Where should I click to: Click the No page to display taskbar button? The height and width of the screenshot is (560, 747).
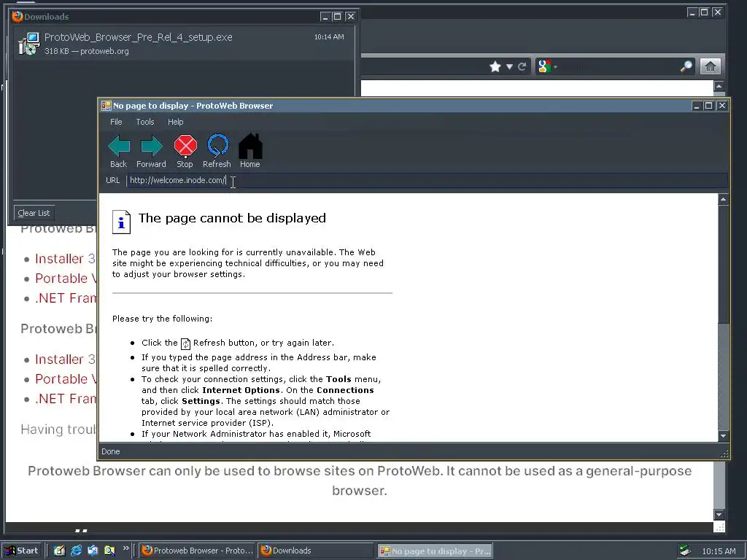coord(435,551)
